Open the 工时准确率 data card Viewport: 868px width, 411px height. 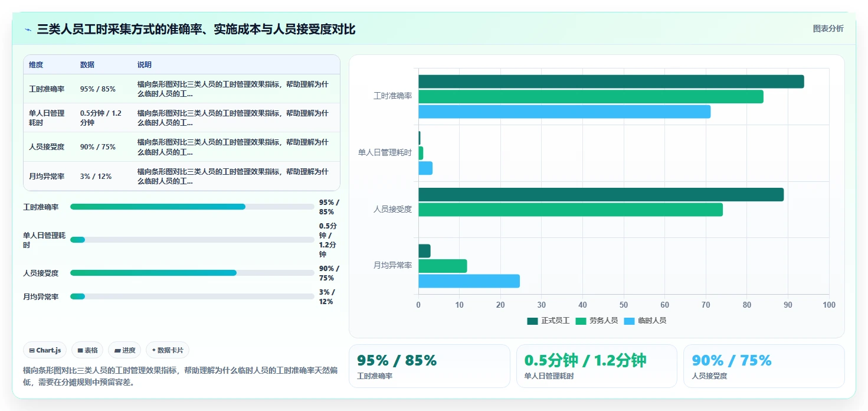pos(430,366)
